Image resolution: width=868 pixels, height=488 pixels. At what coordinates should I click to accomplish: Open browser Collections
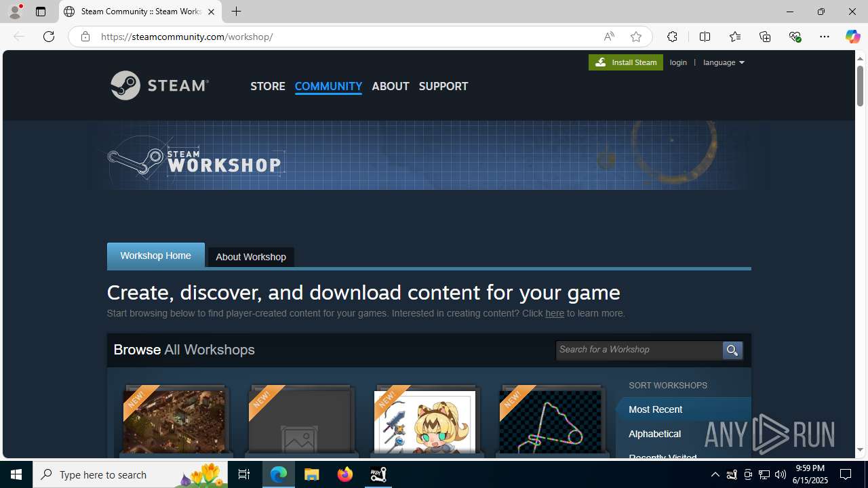point(765,37)
